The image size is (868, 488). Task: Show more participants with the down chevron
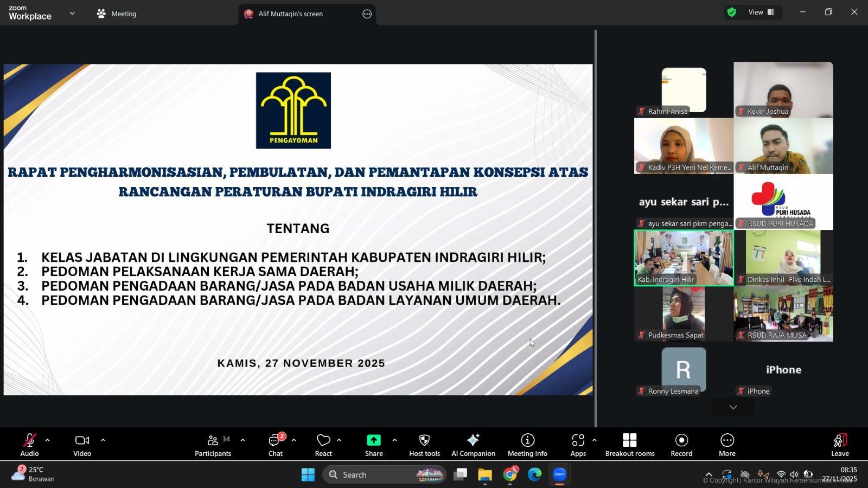(733, 407)
